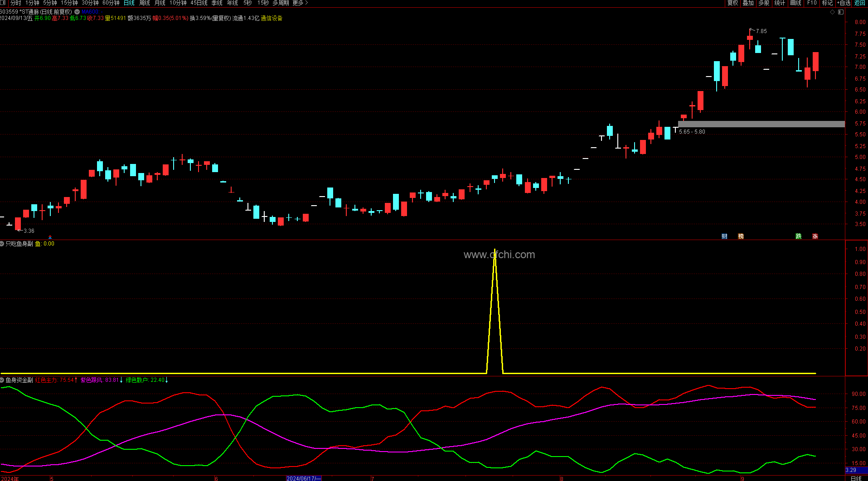Select the 15秒 timeframe

pyautogui.click(x=263, y=3)
